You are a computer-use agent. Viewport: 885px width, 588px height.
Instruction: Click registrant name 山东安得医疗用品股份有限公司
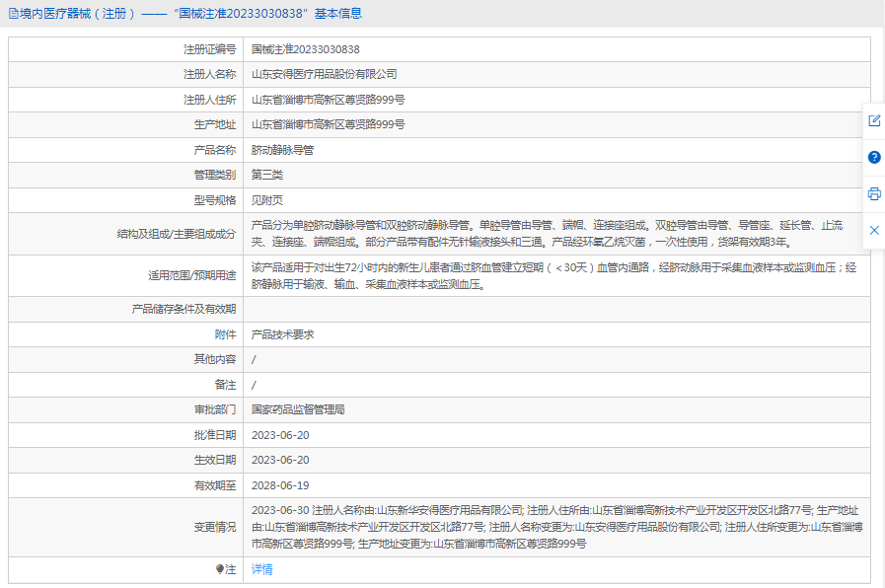(324, 75)
